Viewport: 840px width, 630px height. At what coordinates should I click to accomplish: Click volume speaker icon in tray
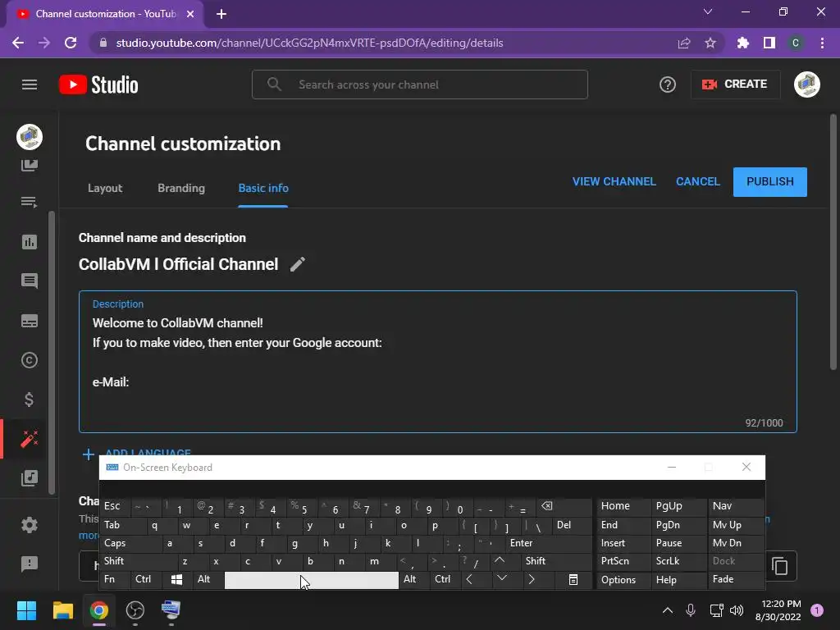pyautogui.click(x=737, y=610)
